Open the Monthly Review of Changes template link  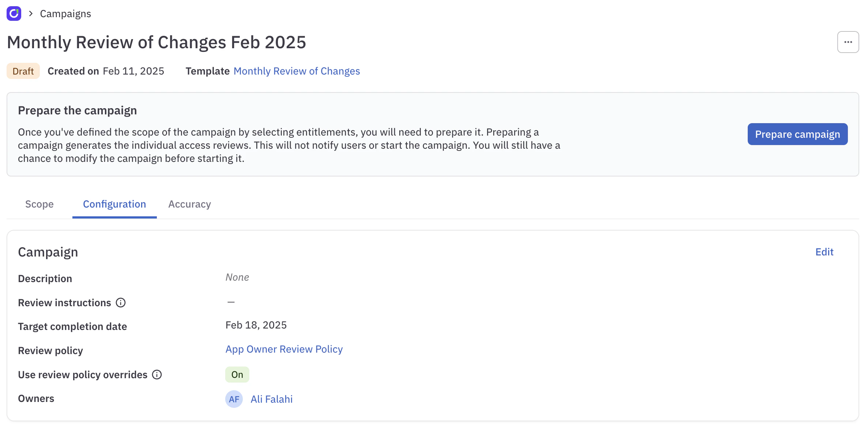tap(297, 71)
